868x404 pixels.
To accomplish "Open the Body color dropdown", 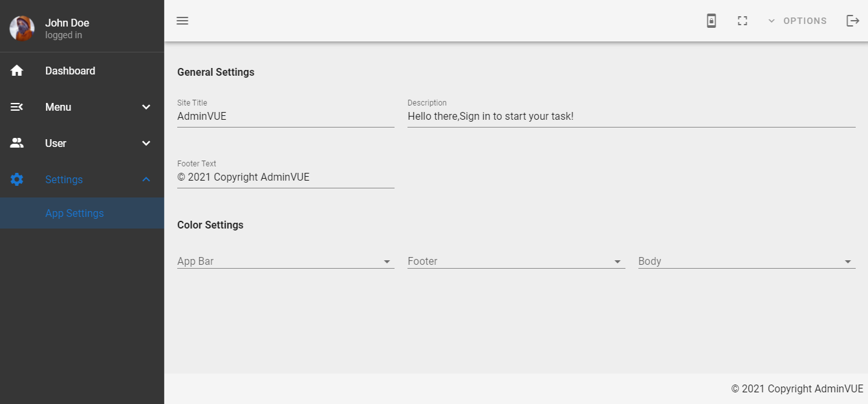I will pos(746,262).
